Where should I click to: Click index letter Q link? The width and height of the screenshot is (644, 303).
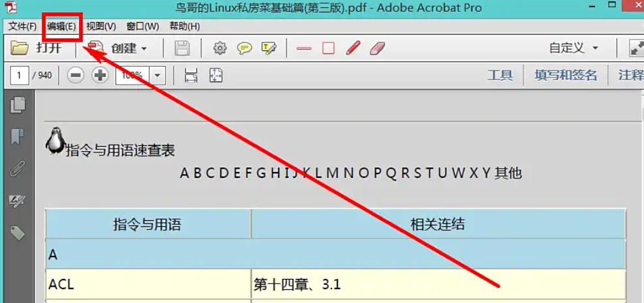[x=391, y=174]
